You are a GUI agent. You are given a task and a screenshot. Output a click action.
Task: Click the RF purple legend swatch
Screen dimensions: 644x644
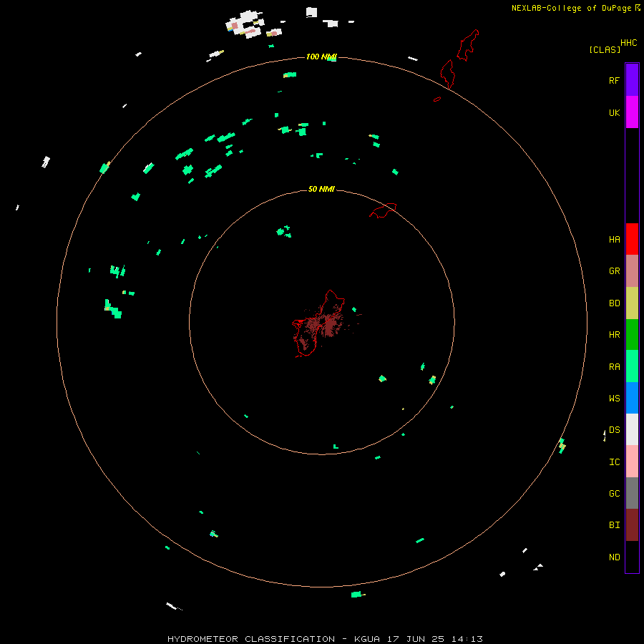click(632, 79)
